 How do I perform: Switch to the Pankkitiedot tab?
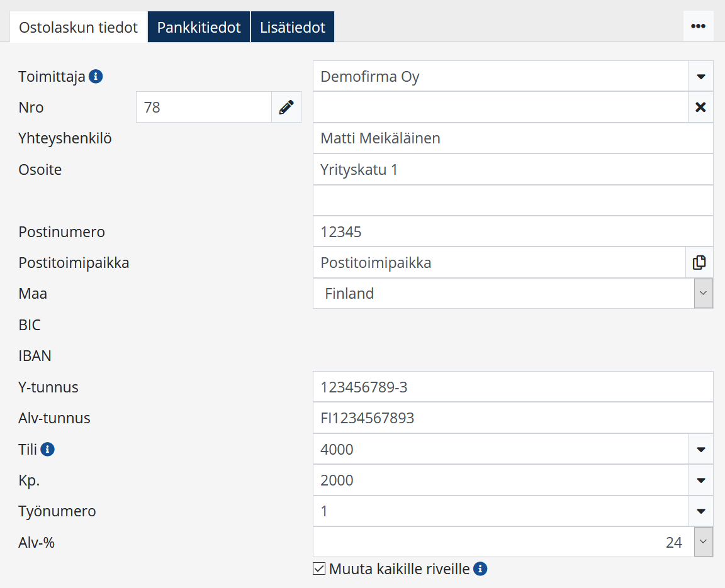199,28
